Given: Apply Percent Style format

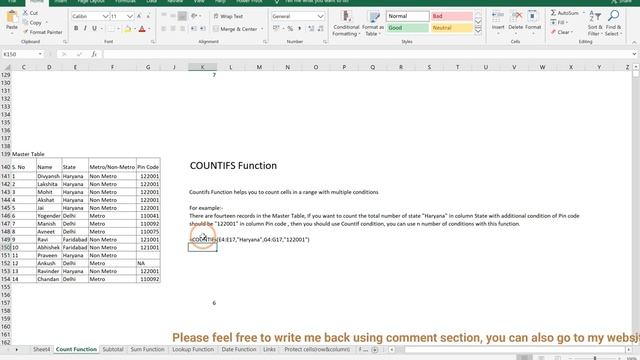Looking at the screenshot, I should tap(290, 29).
